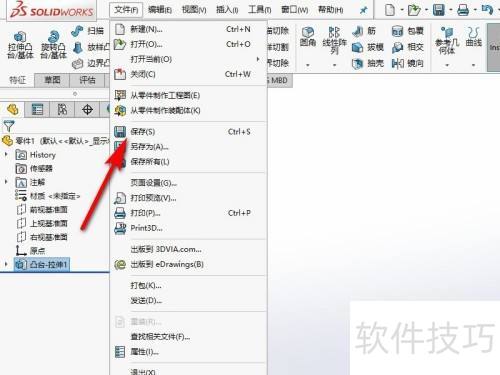Image resolution: width=500 pixels, height=375 pixels.
Task: Expand the dropdown under 线性阵列
Action: tap(334, 65)
